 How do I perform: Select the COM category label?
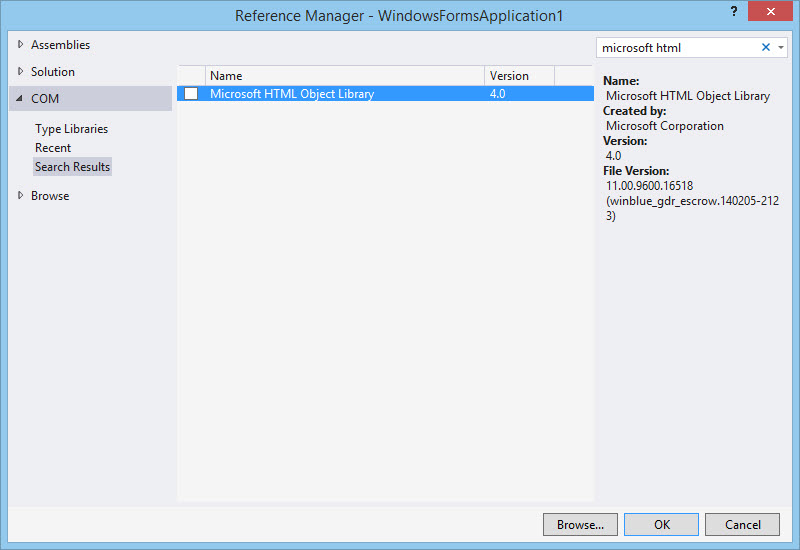click(x=45, y=99)
